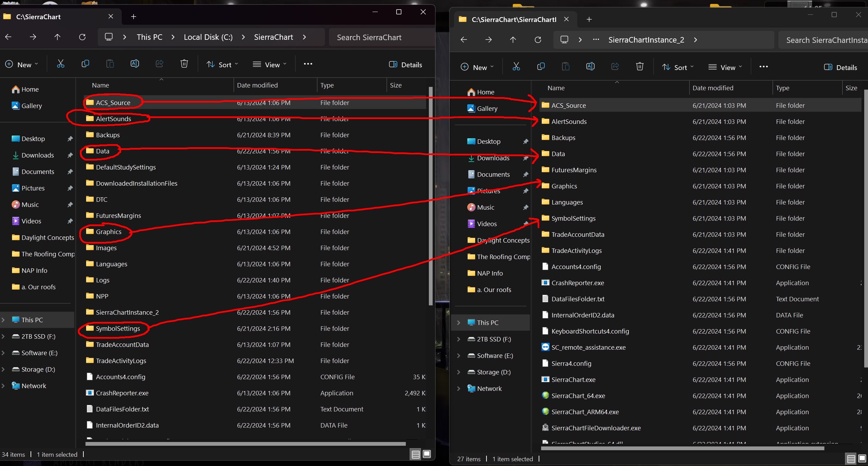
Task: Switch to large thumbnails view in left status bar
Action: pyautogui.click(x=427, y=454)
